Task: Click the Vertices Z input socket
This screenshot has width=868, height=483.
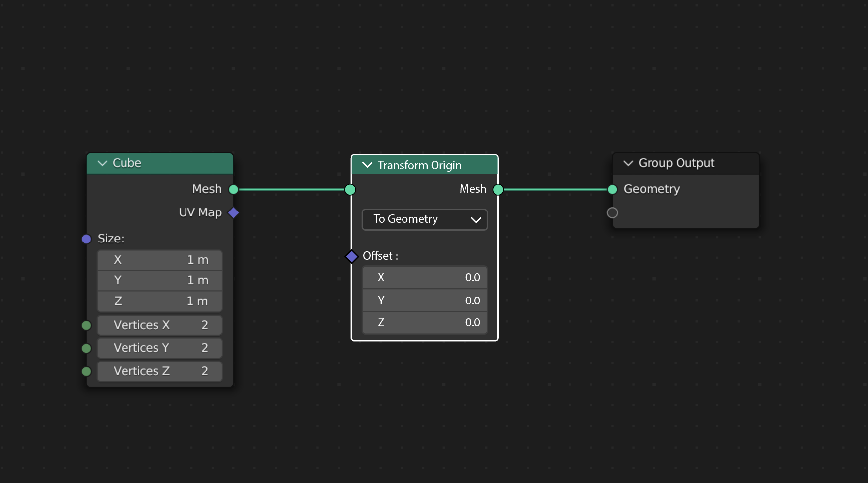Action: coord(87,371)
